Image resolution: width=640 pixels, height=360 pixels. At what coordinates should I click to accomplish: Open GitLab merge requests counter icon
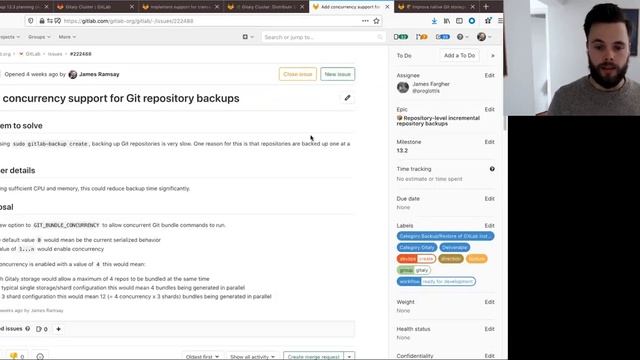pos(422,37)
